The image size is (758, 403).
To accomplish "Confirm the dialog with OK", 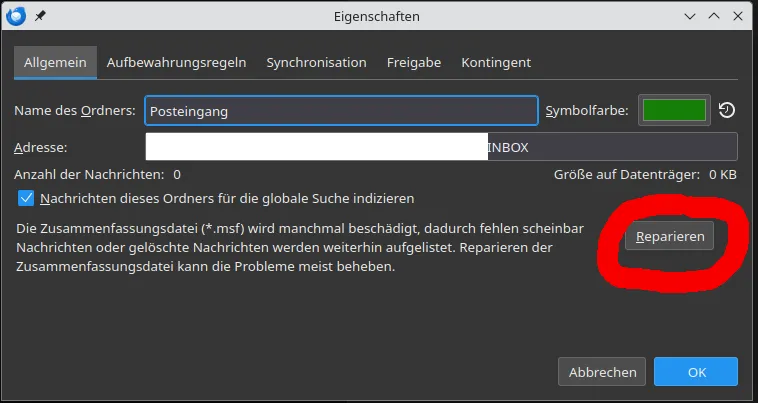I will (x=696, y=372).
